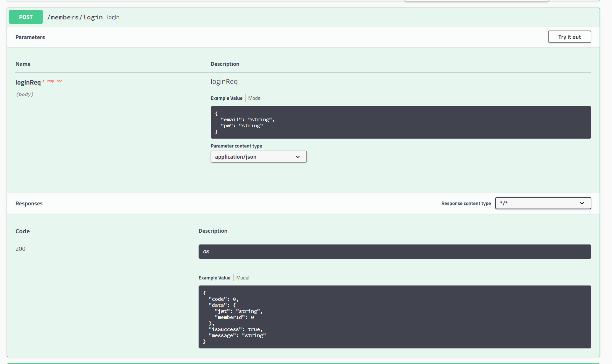
Task: Select Example Value tab in Responses
Action: pos(214,278)
